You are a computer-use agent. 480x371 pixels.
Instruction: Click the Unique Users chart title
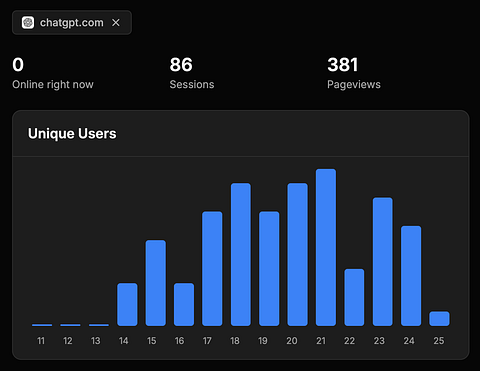72,134
